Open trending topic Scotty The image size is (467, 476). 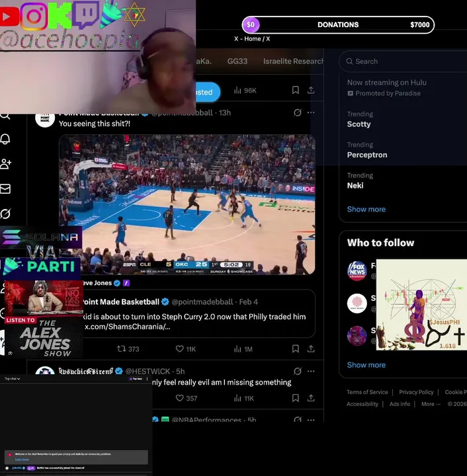pos(359,124)
